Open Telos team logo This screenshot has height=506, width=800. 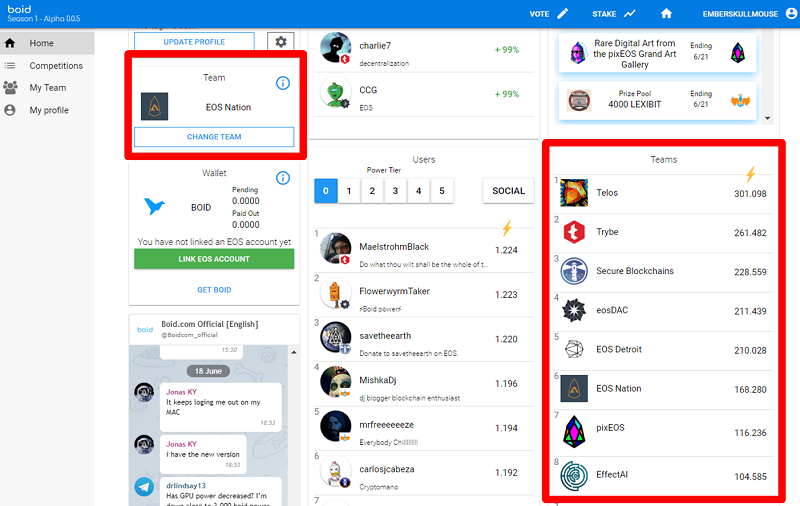[x=574, y=193]
